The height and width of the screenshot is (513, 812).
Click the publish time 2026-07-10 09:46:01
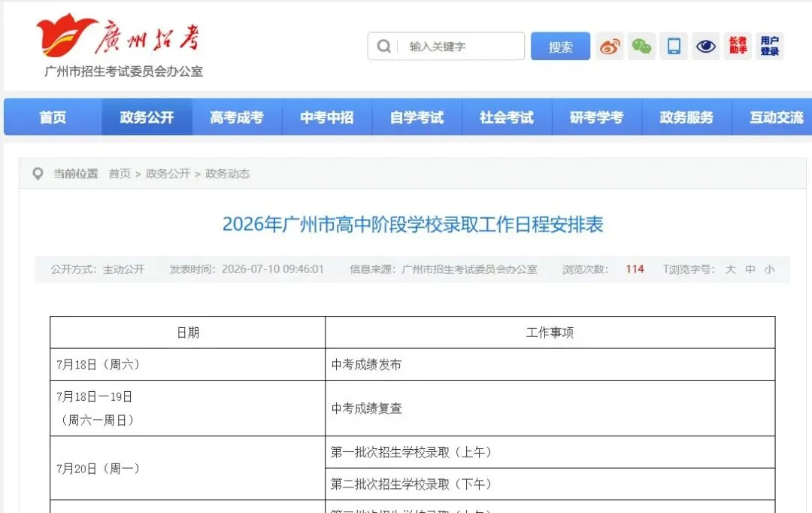[272, 269]
